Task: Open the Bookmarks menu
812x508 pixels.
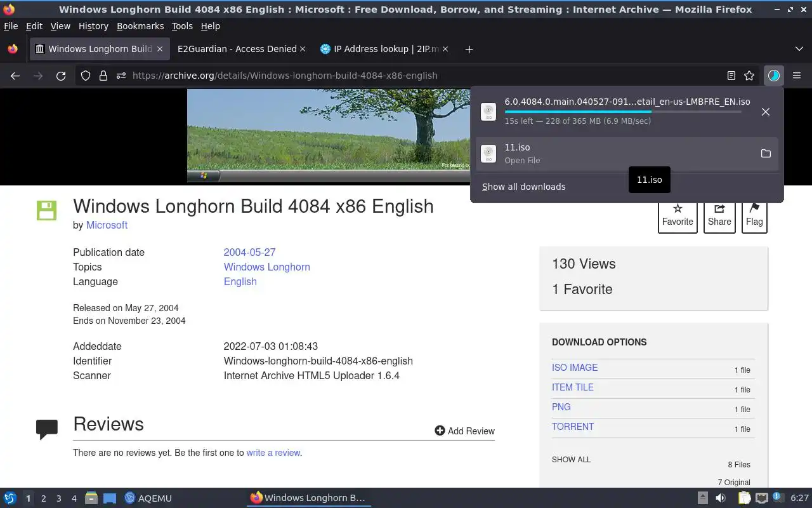Action: click(x=140, y=26)
